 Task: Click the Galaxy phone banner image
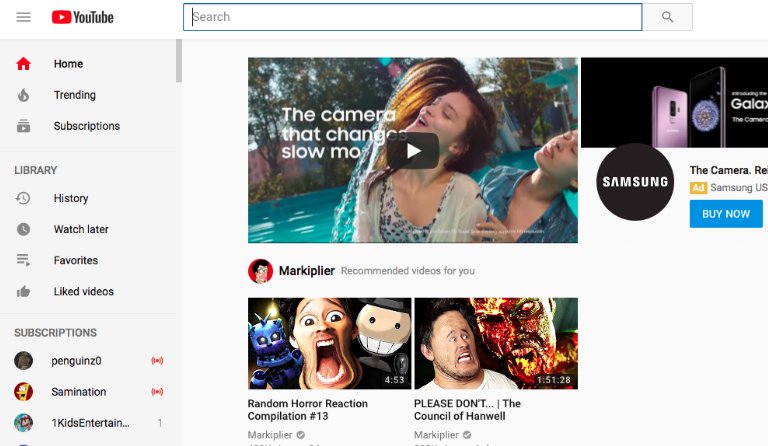point(674,102)
